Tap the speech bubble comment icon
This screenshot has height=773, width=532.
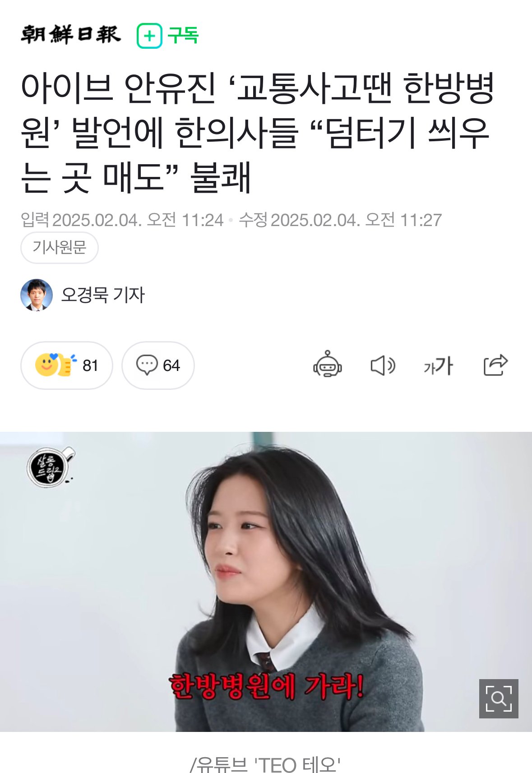pyautogui.click(x=147, y=365)
